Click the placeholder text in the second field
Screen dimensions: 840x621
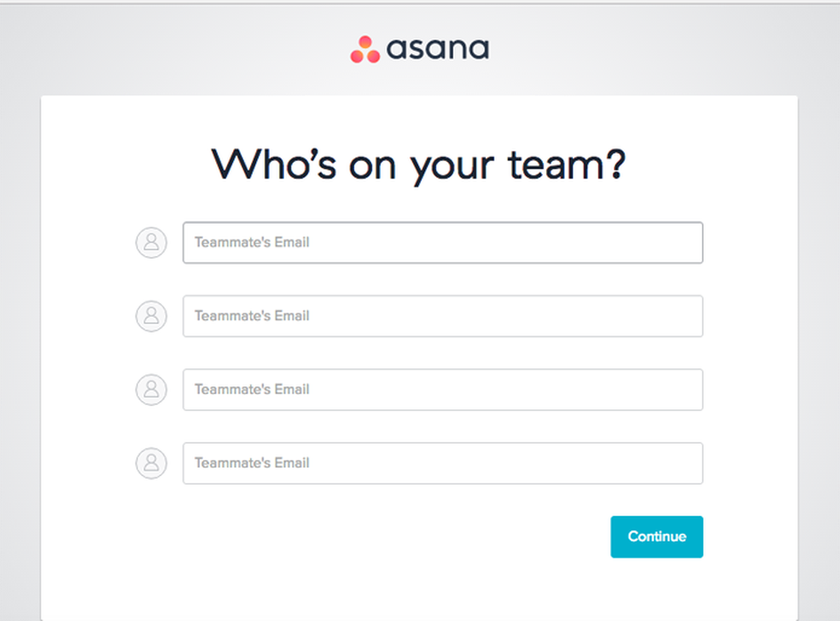pos(252,316)
